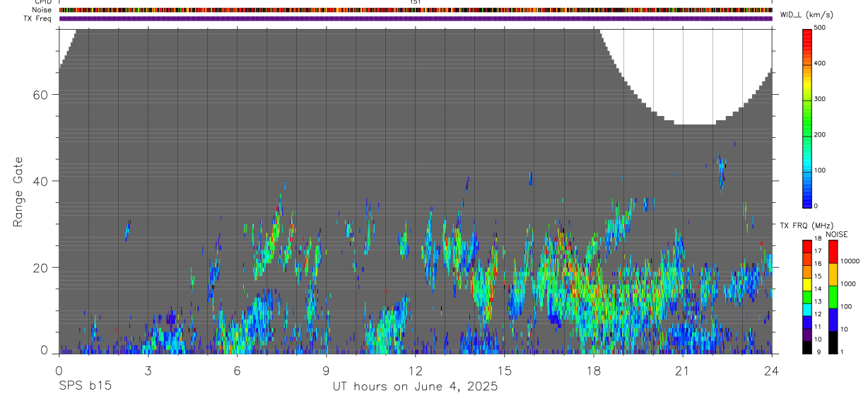Click the x-axis tick label 9
This screenshot has height=401, width=868.
click(326, 371)
